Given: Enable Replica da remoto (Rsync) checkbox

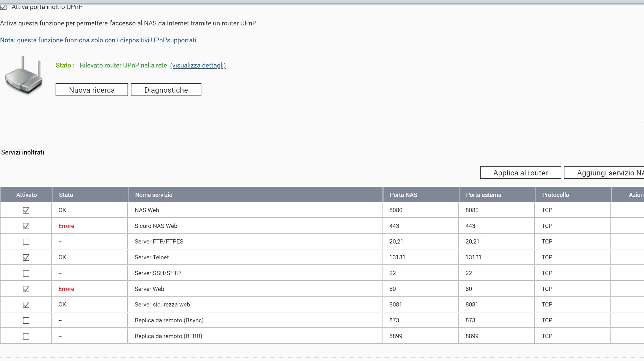Looking at the screenshot, I should (26, 320).
